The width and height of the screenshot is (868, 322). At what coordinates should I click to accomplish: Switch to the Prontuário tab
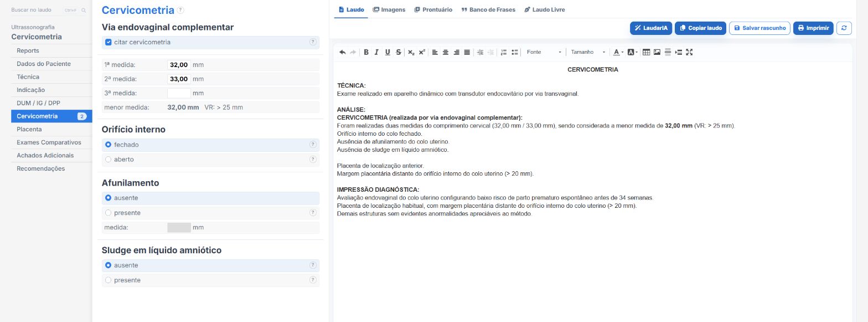click(x=433, y=9)
